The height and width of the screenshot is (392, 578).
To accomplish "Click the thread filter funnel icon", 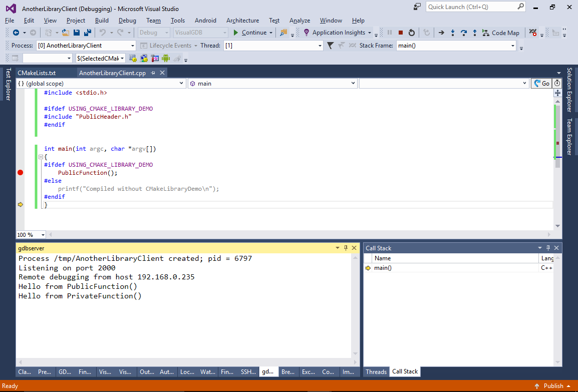I will pyautogui.click(x=331, y=46).
